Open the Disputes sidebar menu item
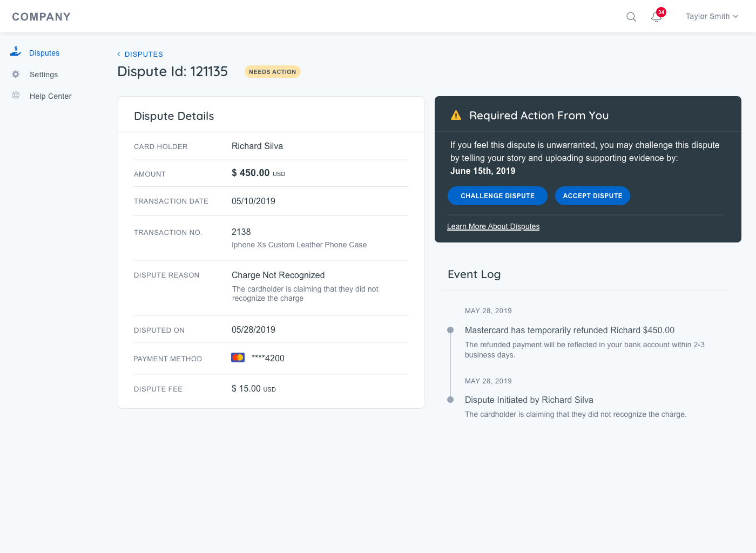Image resolution: width=756 pixels, height=553 pixels. pyautogui.click(x=44, y=53)
